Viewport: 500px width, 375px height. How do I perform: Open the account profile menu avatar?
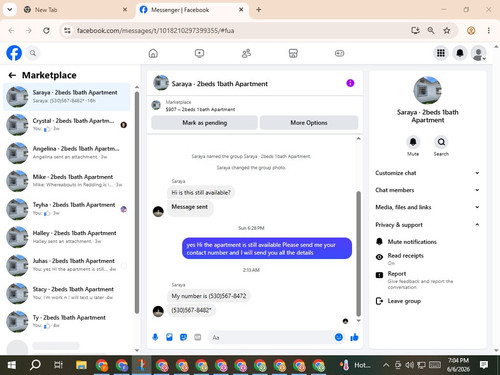[x=478, y=53]
